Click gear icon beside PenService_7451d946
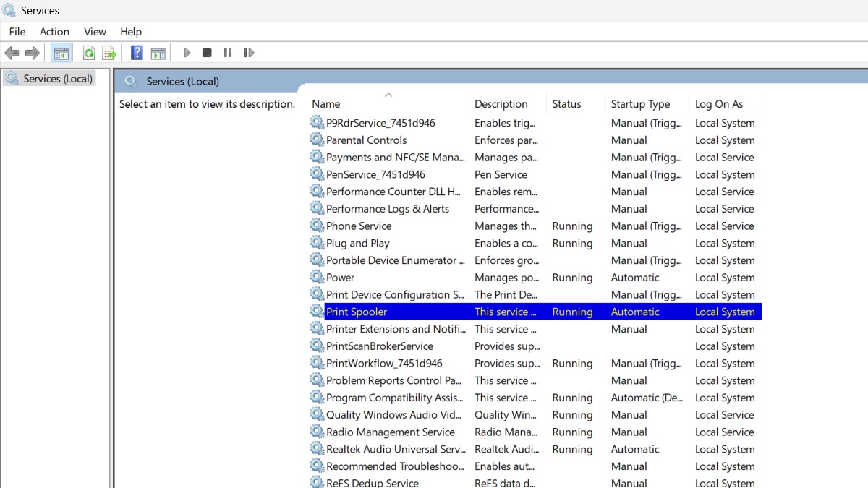Screen dimensions: 868x488 317,174
